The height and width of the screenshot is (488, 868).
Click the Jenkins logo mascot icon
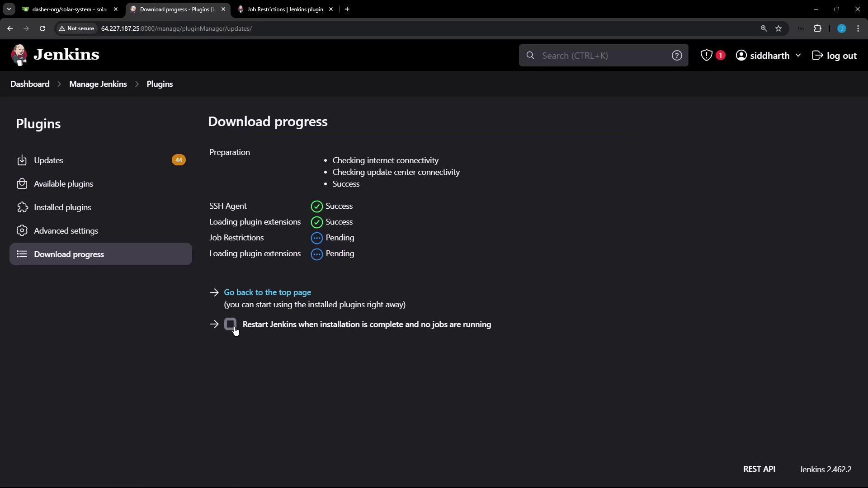coord(19,55)
